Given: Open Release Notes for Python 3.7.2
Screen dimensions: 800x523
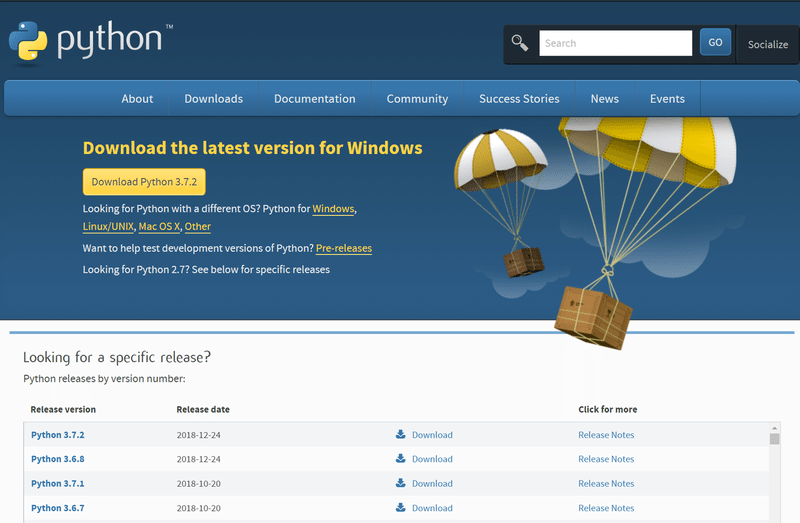Looking at the screenshot, I should tap(606, 435).
